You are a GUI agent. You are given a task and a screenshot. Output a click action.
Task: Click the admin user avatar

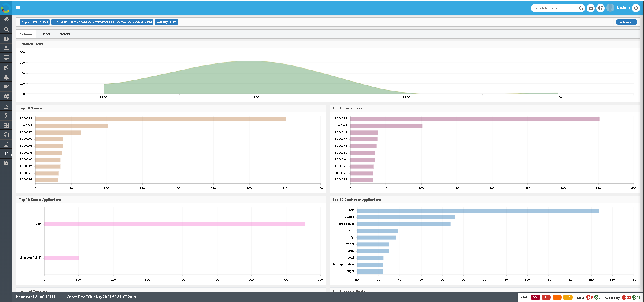610,8
